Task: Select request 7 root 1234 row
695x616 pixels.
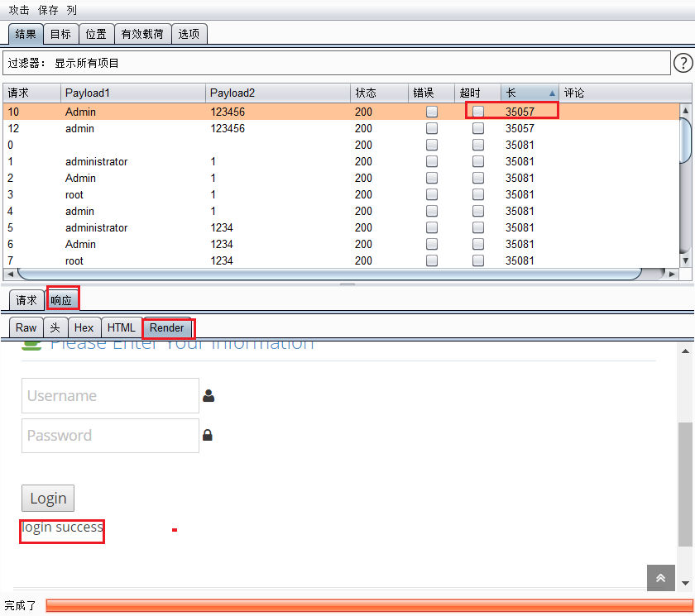Action: (341, 260)
